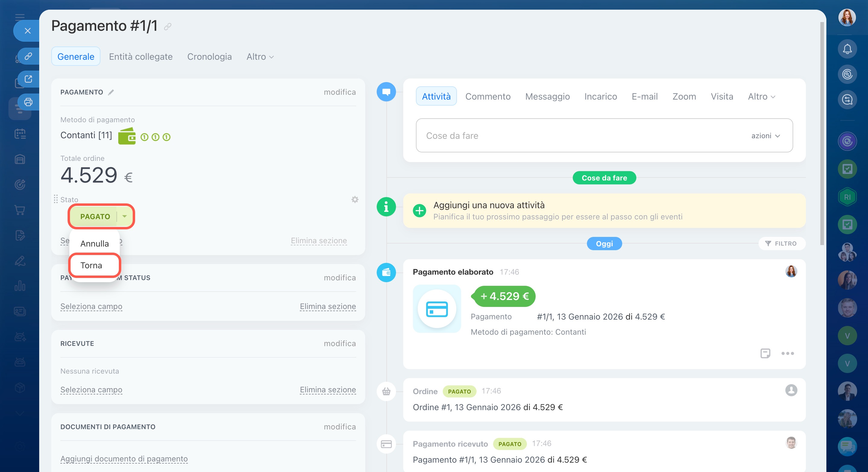Click the copy link icon beside Pagamento title
Viewport: 868px width, 472px height.
(x=167, y=26)
